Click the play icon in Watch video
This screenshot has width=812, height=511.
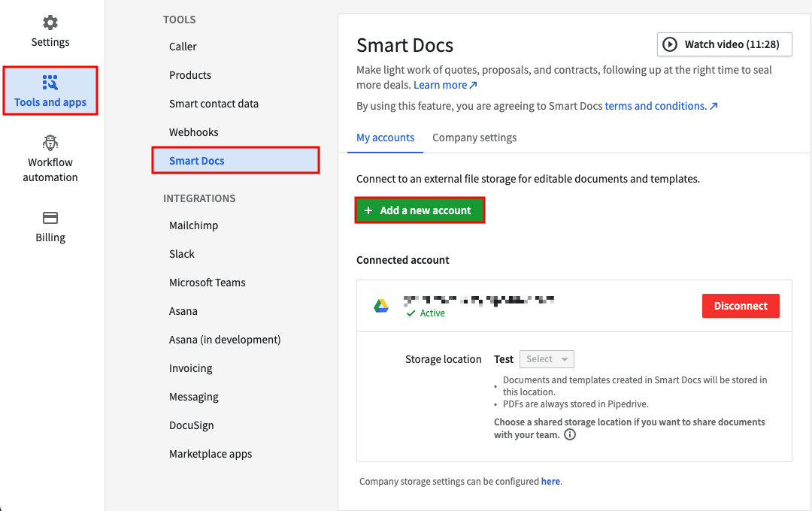point(670,44)
